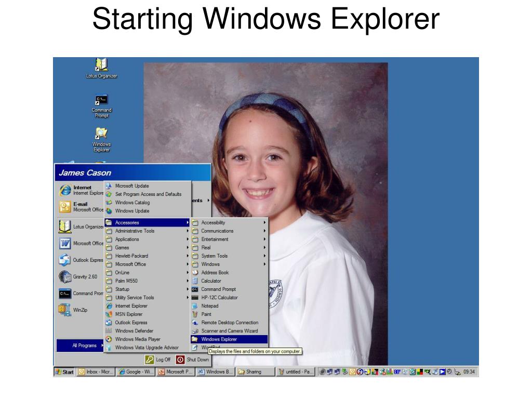Image resolution: width=532 pixels, height=399 pixels.
Task: Open E-mail Microsoft Office pinned item
Action: [82, 207]
